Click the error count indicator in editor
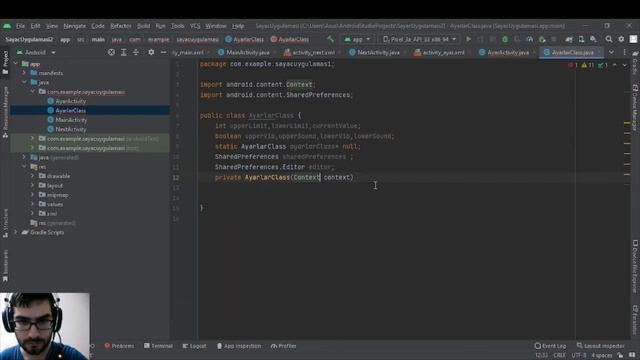Image resolution: width=640 pixels, height=360 pixels. 573,65
